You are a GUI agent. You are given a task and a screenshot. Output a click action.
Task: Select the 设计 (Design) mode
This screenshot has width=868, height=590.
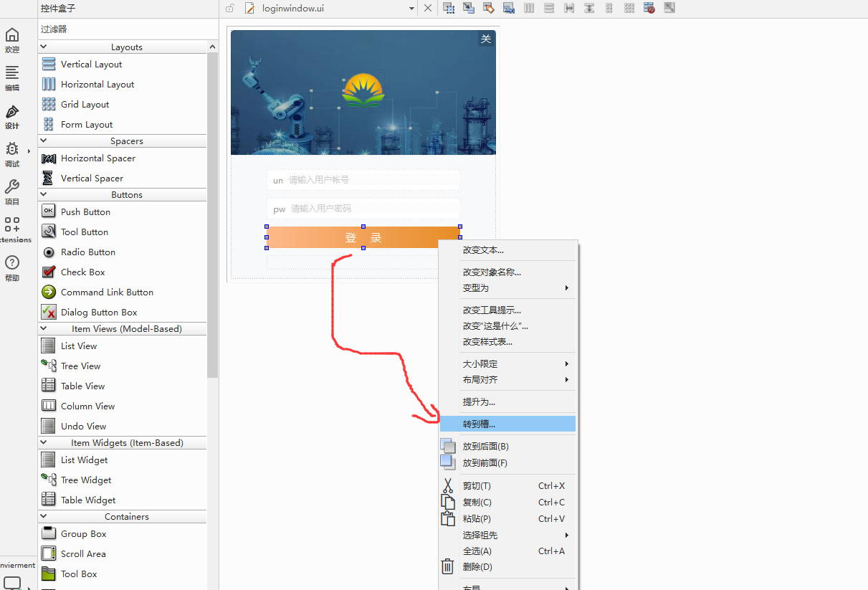pyautogui.click(x=12, y=116)
